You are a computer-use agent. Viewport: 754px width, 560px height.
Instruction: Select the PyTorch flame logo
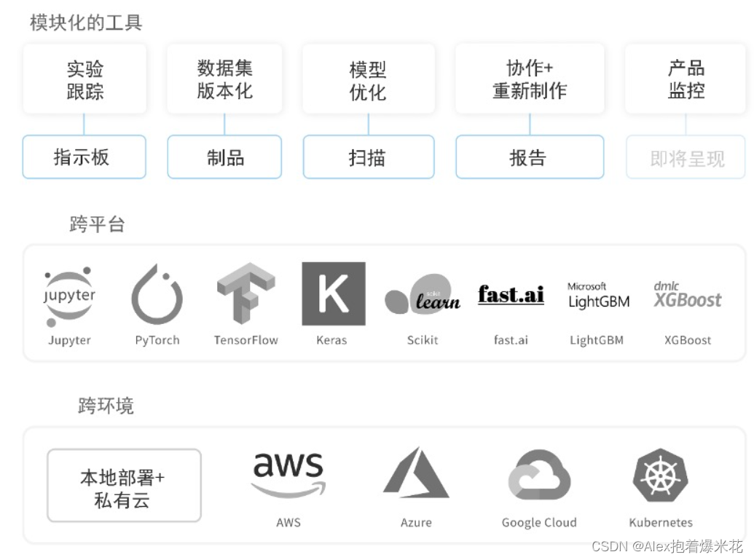click(x=157, y=294)
